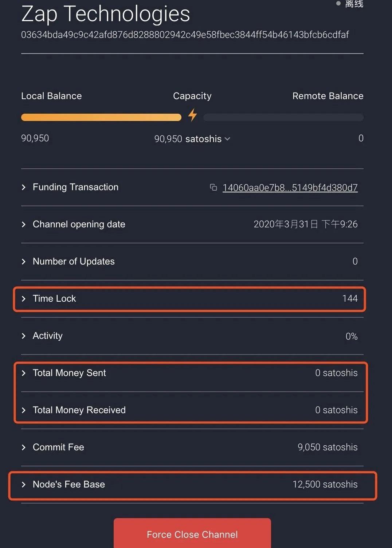This screenshot has height=548, width=392.
Task: Click the dark Remote Balance bar
Action: point(283,117)
